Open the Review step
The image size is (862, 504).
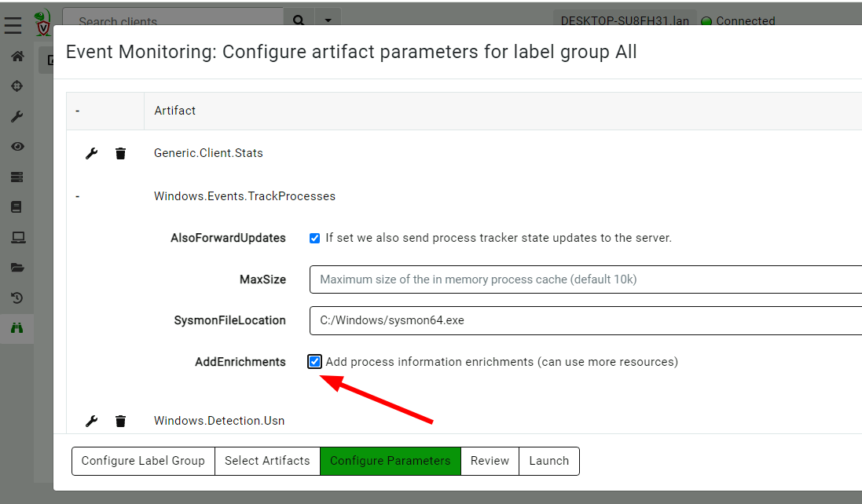click(x=490, y=461)
